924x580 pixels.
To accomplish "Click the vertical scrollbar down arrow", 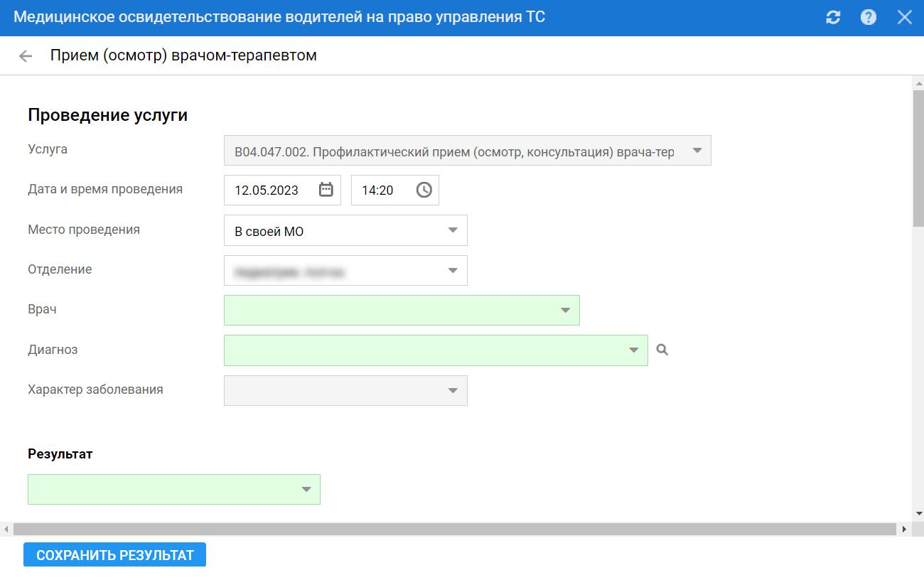I will tap(918, 513).
